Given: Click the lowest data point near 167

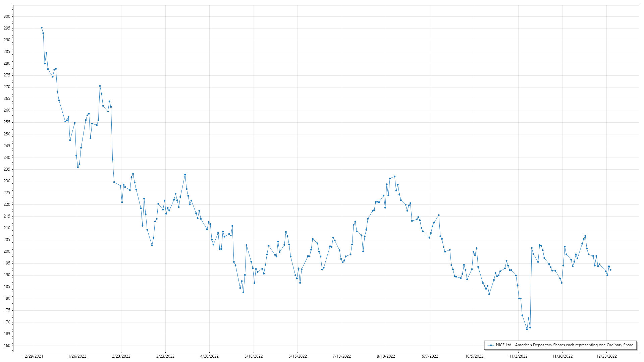Looking at the screenshot, I should point(527,329).
